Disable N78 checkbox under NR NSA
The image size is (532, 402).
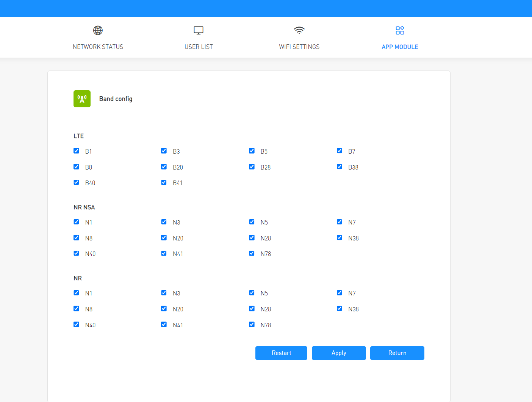click(x=252, y=253)
